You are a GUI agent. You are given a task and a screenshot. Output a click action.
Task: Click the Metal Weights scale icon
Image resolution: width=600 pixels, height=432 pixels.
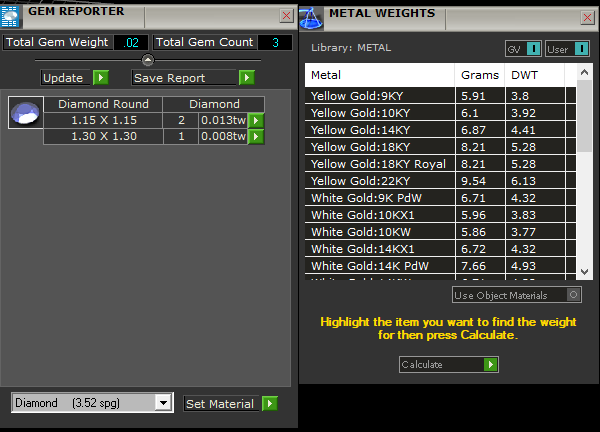311,15
